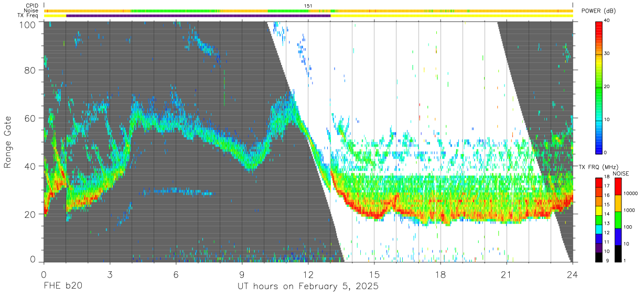Screen dimensions: 644x297
Task: Click the 100 noise legend label
Action: tap(627, 227)
